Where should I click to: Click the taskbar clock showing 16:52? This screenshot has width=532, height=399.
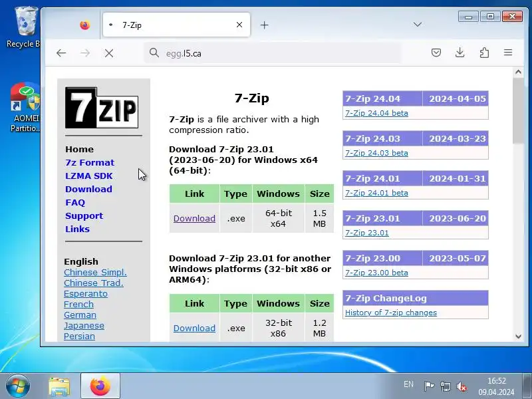point(496,386)
